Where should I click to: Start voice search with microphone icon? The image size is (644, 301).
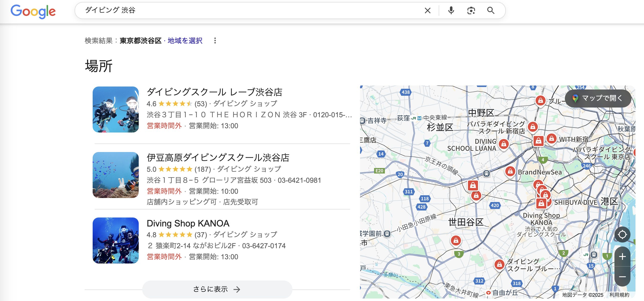(x=451, y=10)
